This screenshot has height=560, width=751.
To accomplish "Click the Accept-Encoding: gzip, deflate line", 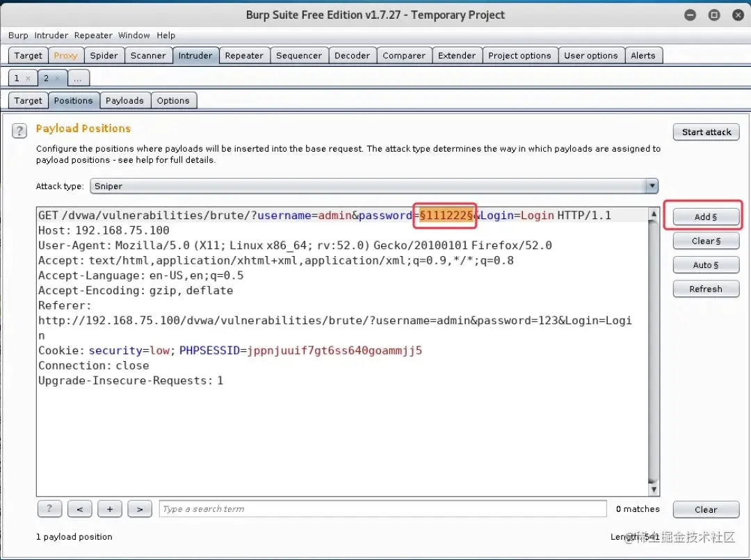I will [x=136, y=291].
